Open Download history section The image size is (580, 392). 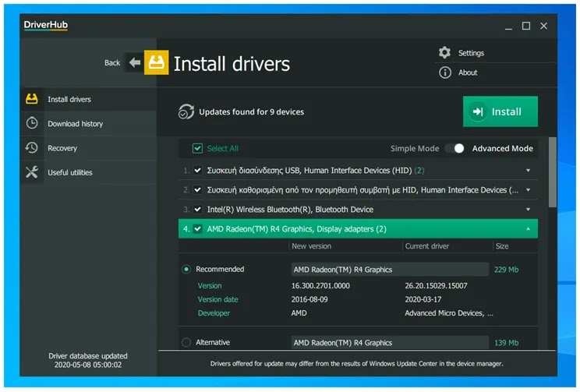tap(88, 123)
